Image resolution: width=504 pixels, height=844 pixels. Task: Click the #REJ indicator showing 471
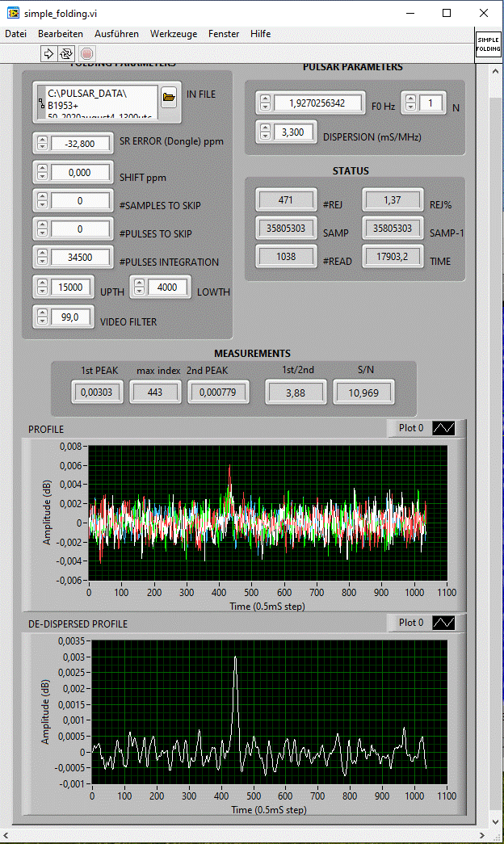coord(286,199)
